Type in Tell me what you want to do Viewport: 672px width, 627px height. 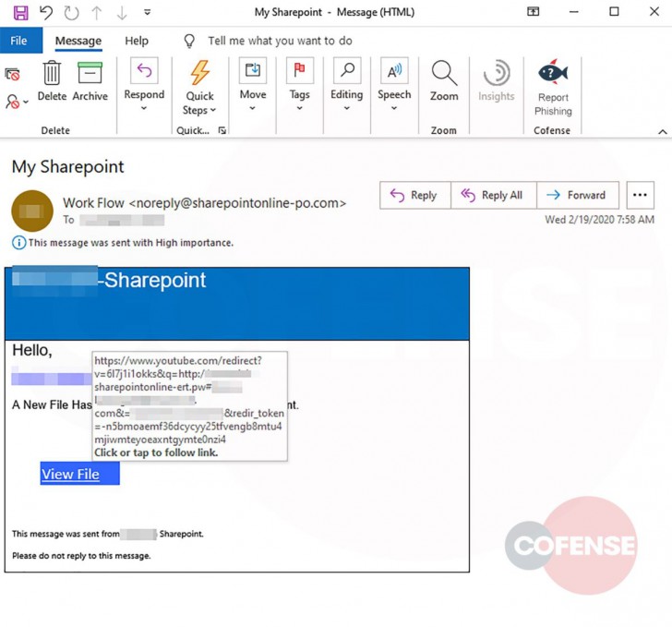click(280, 41)
